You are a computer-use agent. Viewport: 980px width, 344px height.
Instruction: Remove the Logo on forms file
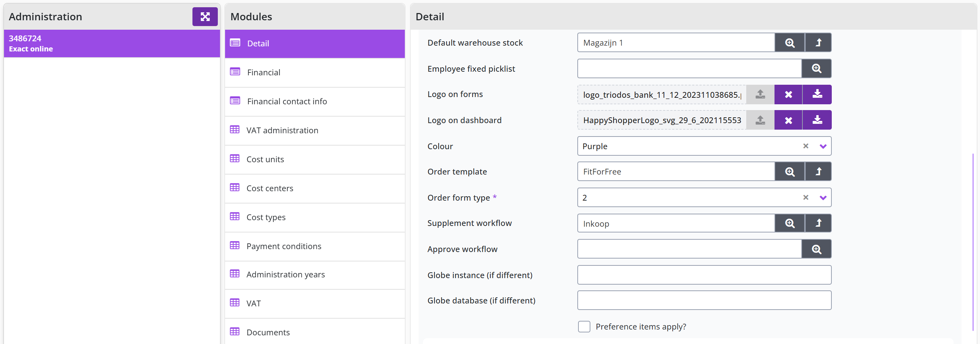788,94
